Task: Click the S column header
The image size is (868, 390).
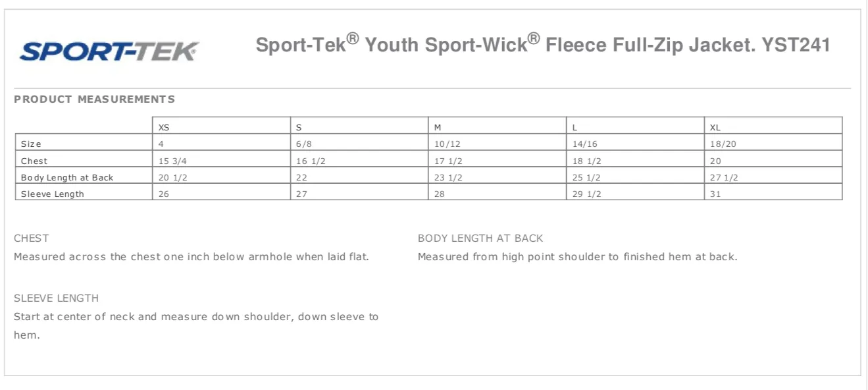Action: point(360,126)
